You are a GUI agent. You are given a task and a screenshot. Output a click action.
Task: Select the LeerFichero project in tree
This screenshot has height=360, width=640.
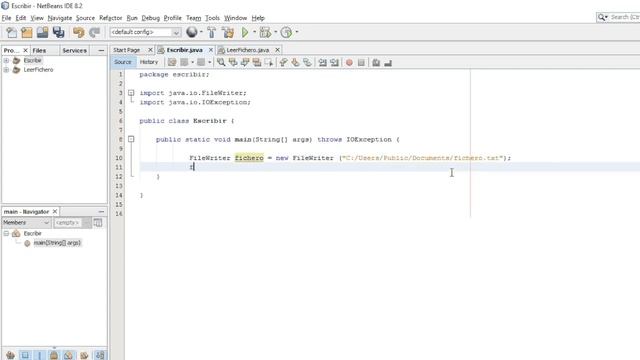tap(38, 70)
